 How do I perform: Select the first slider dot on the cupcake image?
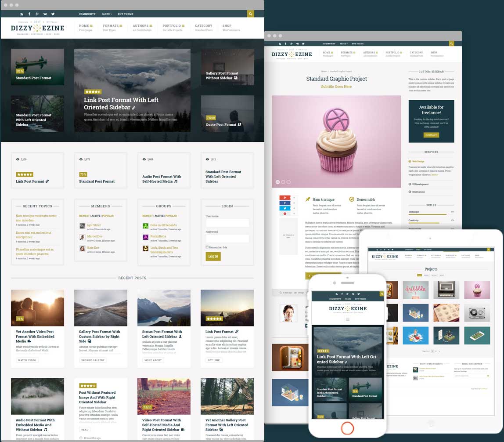tap(277, 182)
